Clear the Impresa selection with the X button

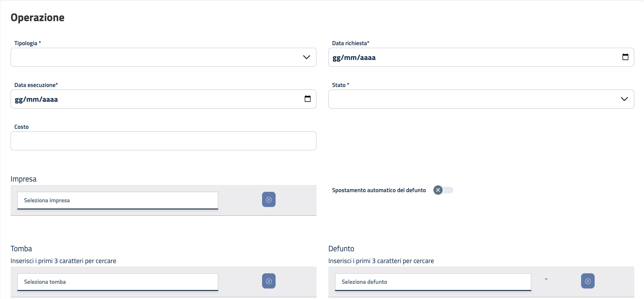click(x=269, y=200)
